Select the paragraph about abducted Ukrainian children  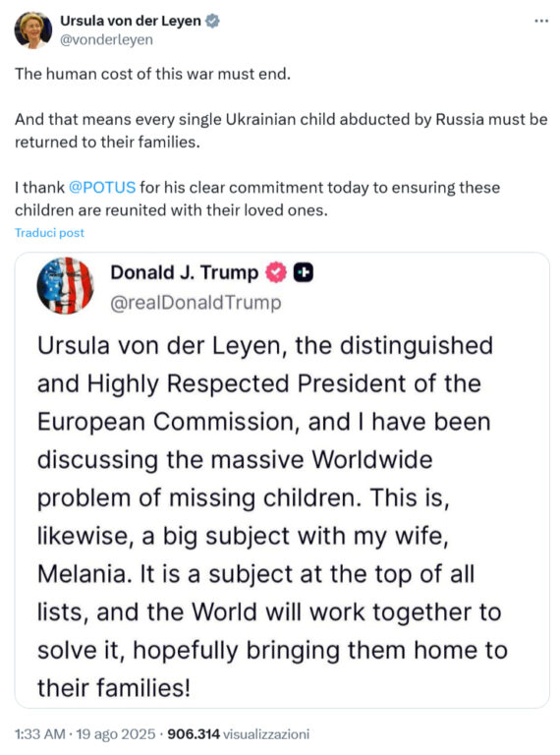[x=281, y=131]
